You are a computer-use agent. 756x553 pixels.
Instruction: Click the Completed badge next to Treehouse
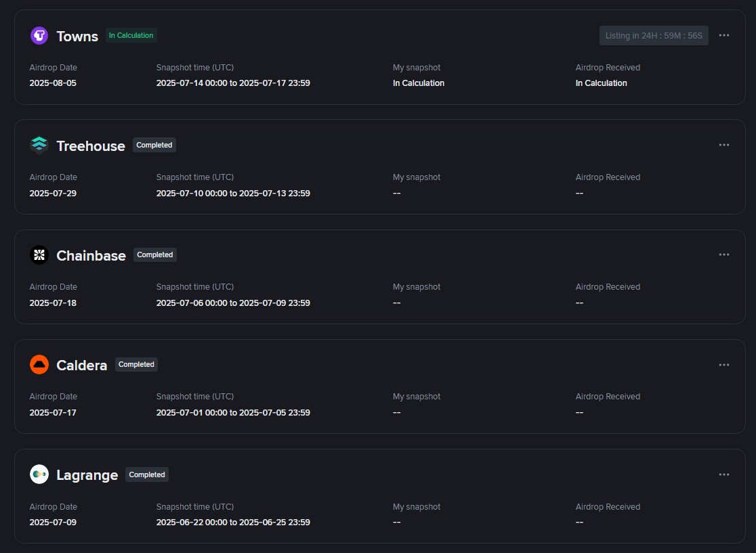pos(154,145)
